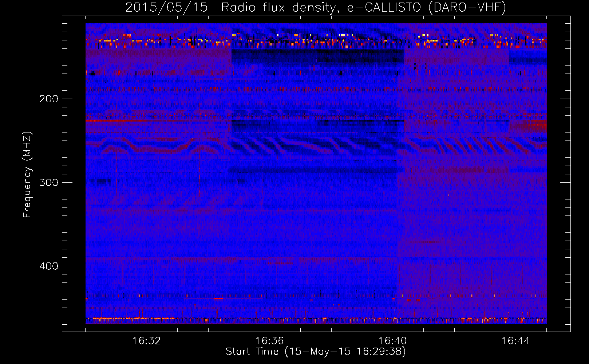Click the 16:32 time tick label
The image size is (589, 364).
pyautogui.click(x=146, y=341)
